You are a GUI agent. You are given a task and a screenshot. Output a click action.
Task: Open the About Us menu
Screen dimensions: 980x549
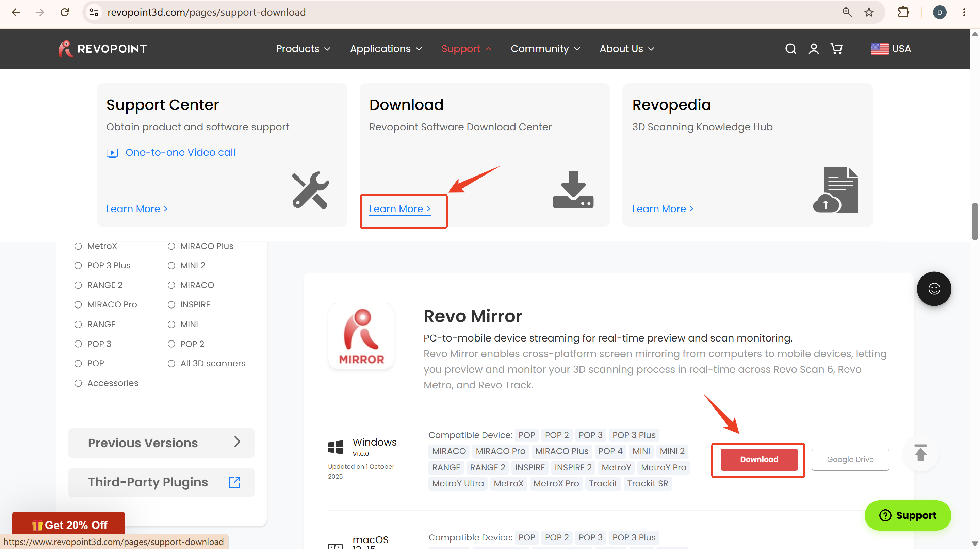627,49
